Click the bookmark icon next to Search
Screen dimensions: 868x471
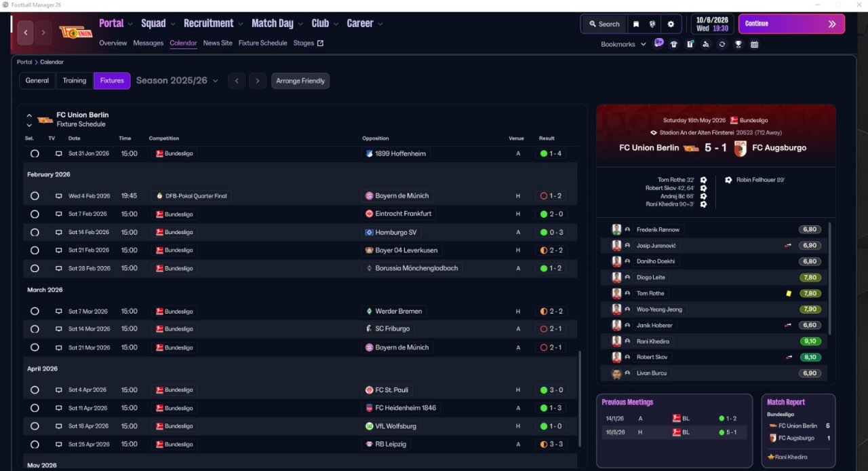[x=636, y=24]
